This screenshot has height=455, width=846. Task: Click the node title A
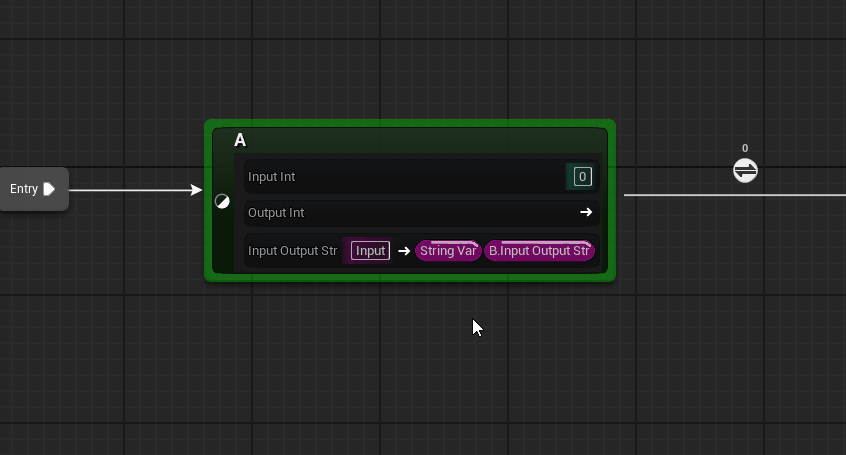pyautogui.click(x=240, y=141)
